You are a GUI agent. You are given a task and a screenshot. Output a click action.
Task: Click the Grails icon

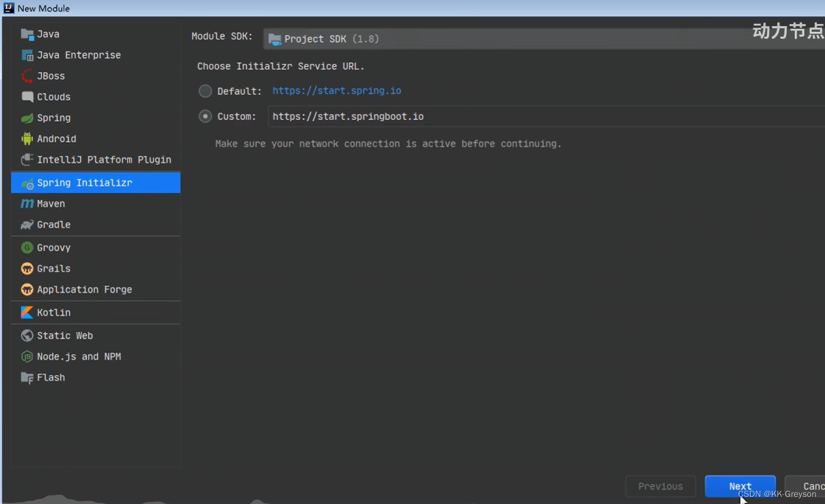(x=27, y=268)
